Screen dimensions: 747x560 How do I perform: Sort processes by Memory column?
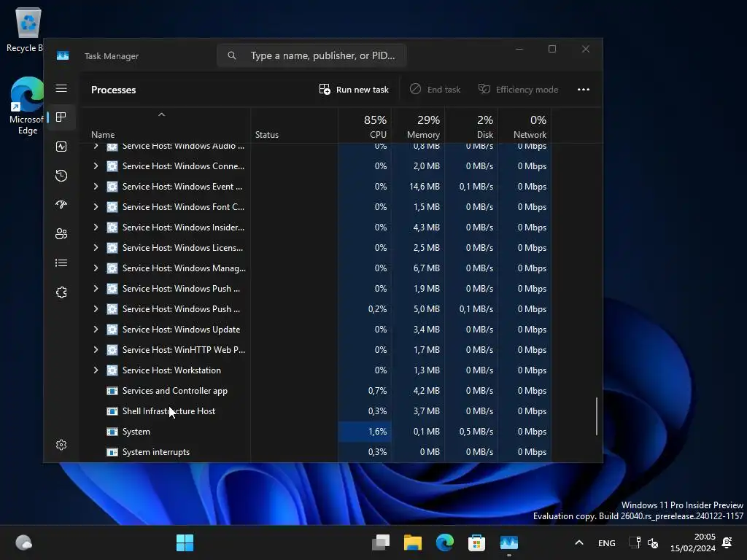tap(418, 125)
